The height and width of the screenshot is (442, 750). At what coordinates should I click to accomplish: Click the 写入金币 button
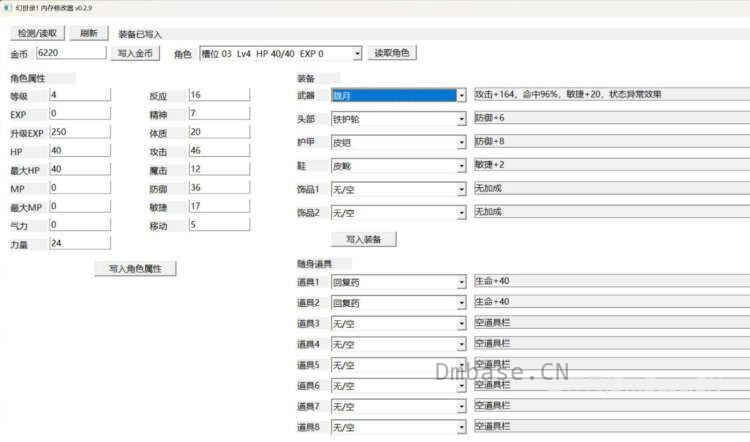[x=135, y=53]
